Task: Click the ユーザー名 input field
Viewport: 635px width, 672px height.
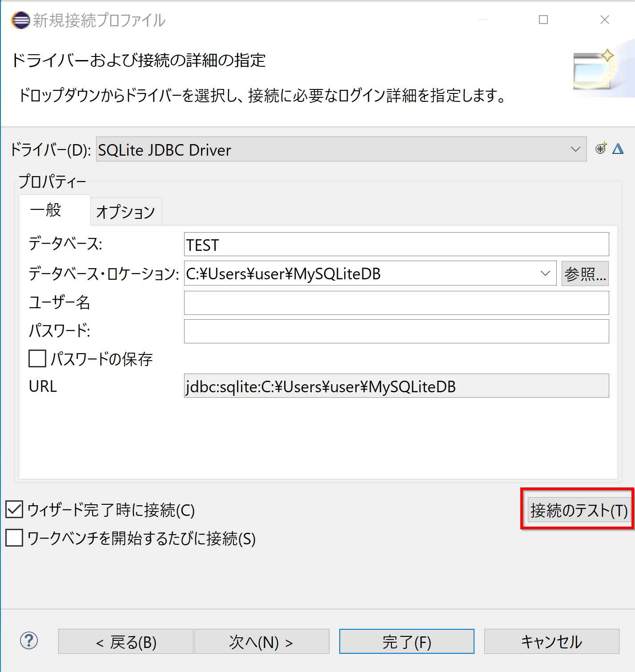Action: tap(396, 303)
